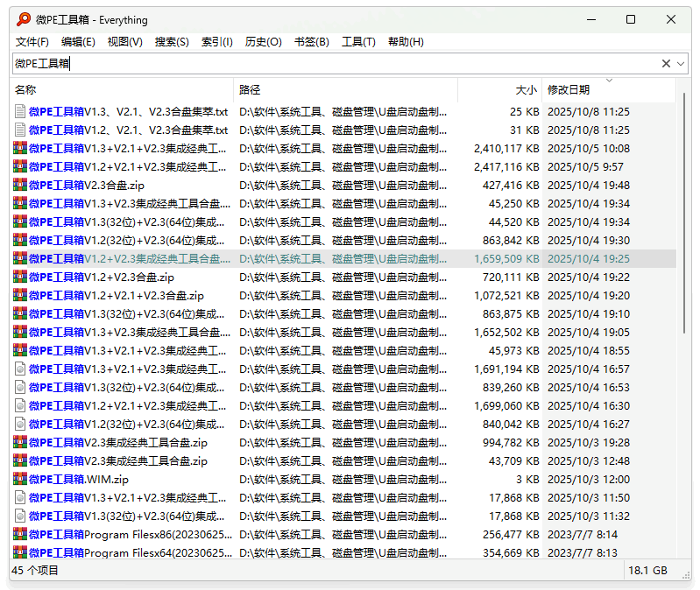Image resolution: width=700 pixels, height=590 pixels.
Task: Click the disc image icon of the 2025/10/3 11:50 file
Action: click(x=20, y=497)
